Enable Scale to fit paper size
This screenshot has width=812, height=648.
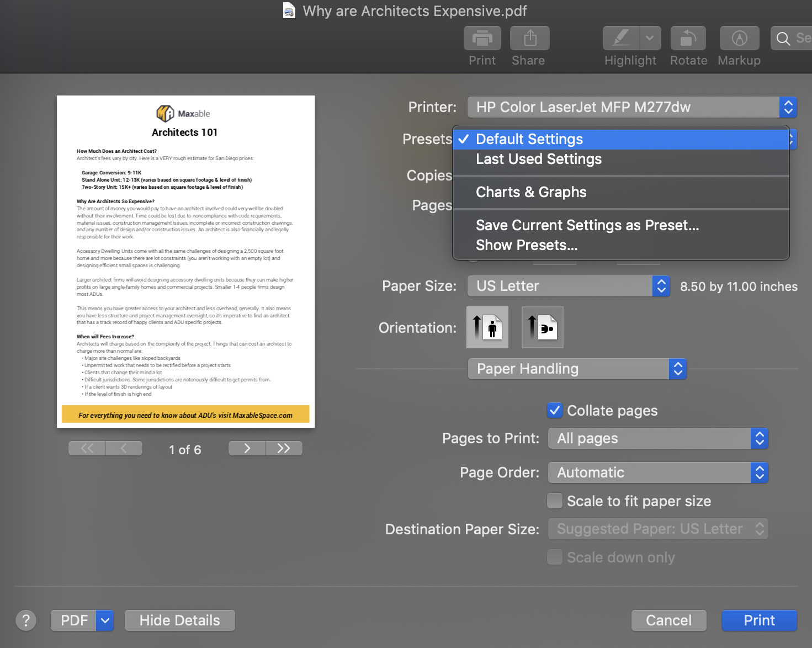click(x=555, y=501)
